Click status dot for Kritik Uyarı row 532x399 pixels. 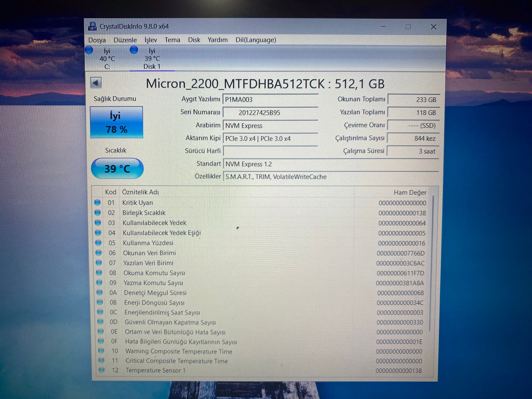97,202
